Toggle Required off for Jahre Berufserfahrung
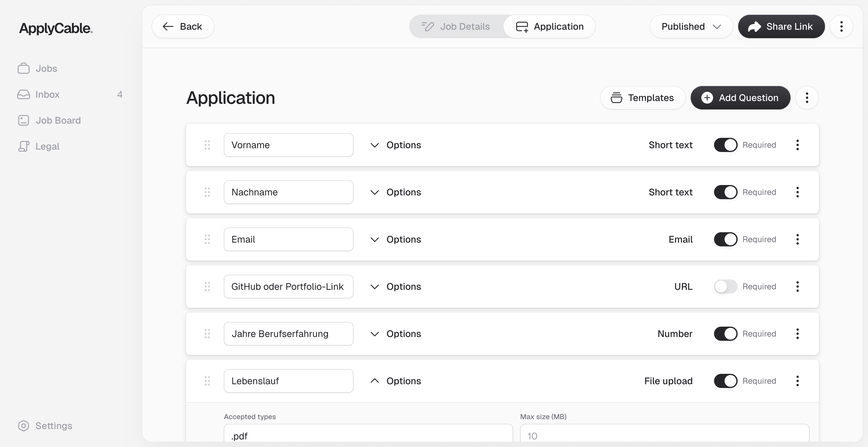868x447 pixels. pyautogui.click(x=725, y=333)
